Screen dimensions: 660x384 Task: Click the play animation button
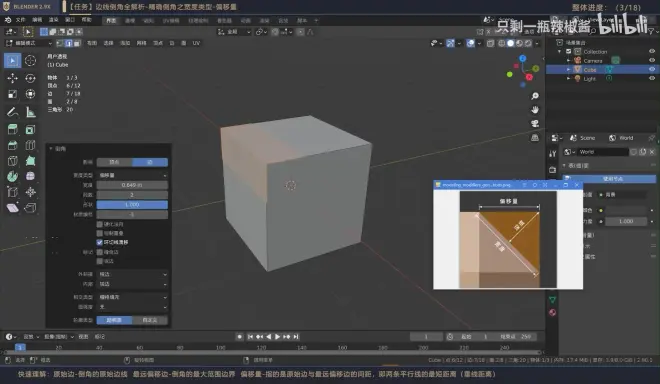[277, 336]
